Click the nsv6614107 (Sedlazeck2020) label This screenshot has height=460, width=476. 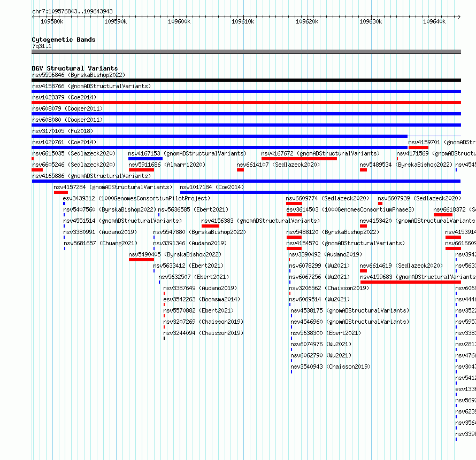pos(278,165)
